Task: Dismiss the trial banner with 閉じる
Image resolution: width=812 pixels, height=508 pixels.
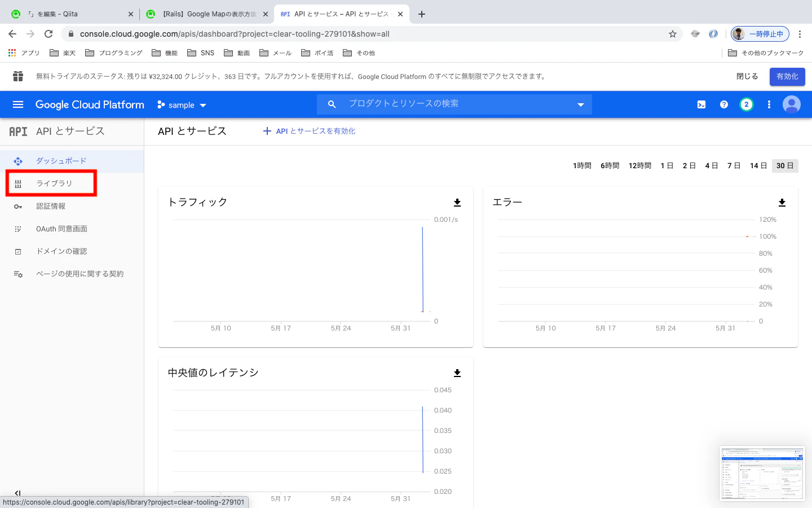Action: point(747,76)
